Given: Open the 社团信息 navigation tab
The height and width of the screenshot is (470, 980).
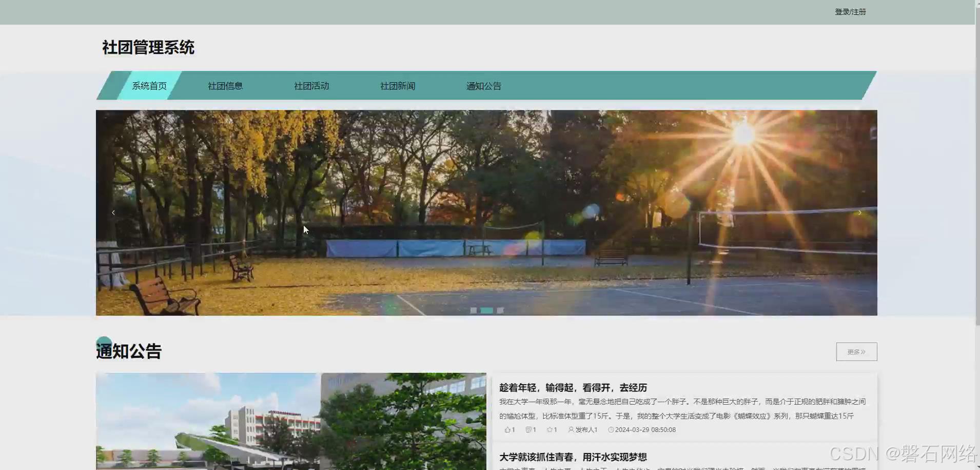Looking at the screenshot, I should tap(225, 86).
